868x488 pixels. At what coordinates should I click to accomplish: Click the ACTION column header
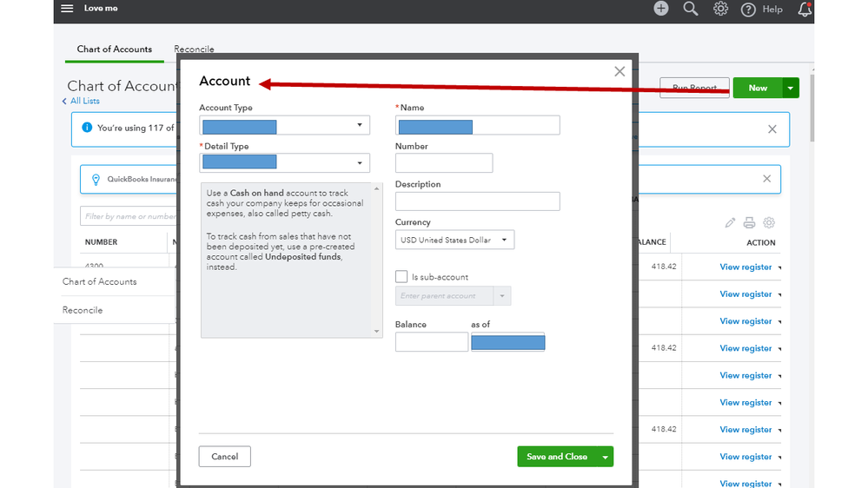tap(760, 243)
